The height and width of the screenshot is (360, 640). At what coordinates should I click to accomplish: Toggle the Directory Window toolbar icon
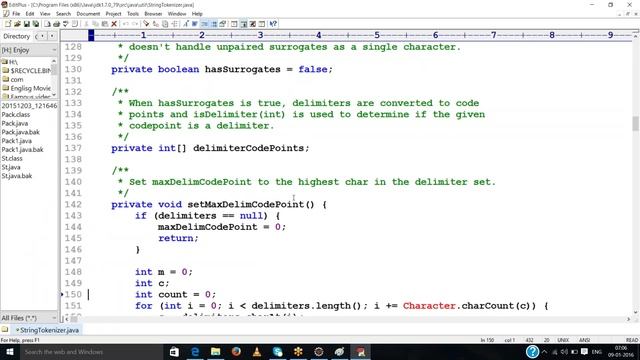(243, 24)
